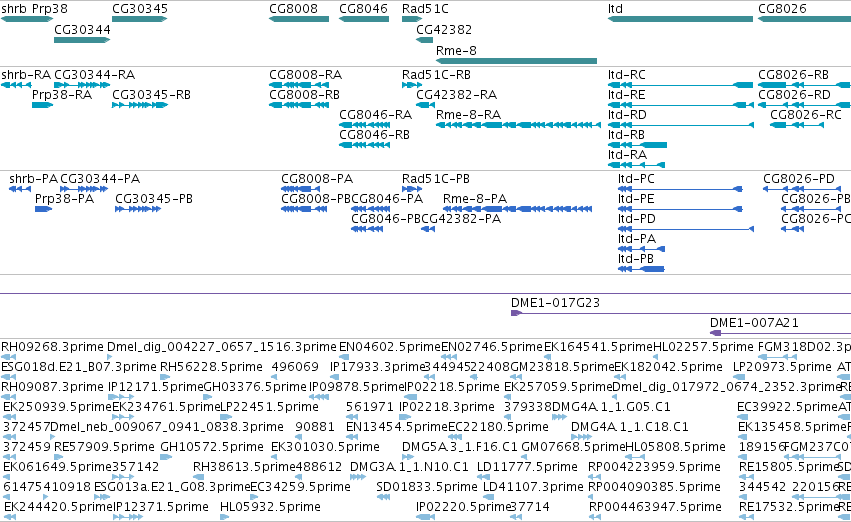Click transcript ltd-RD

[x=681, y=125]
